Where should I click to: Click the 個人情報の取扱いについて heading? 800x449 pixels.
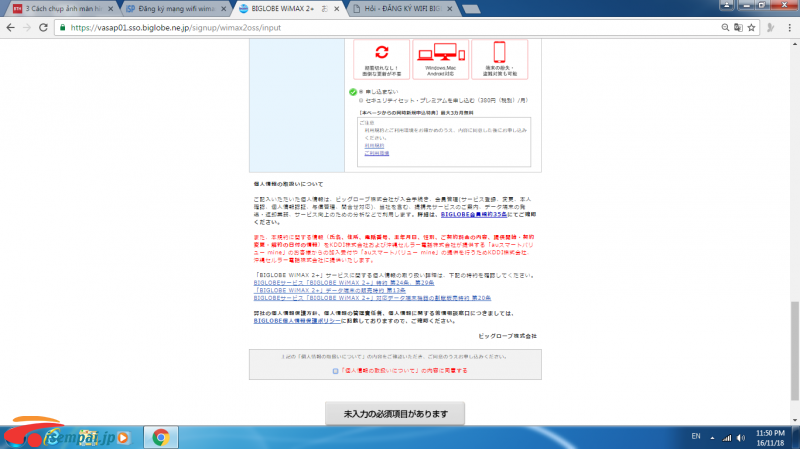pos(288,184)
